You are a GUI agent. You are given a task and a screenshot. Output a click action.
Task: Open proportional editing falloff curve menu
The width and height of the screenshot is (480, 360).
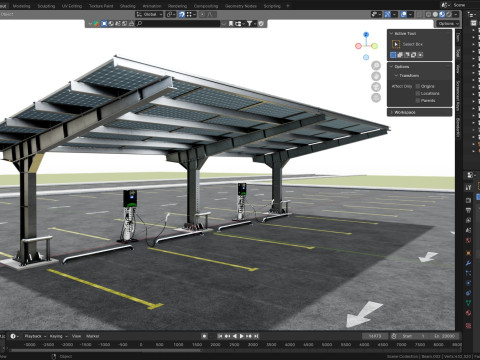click(211, 14)
